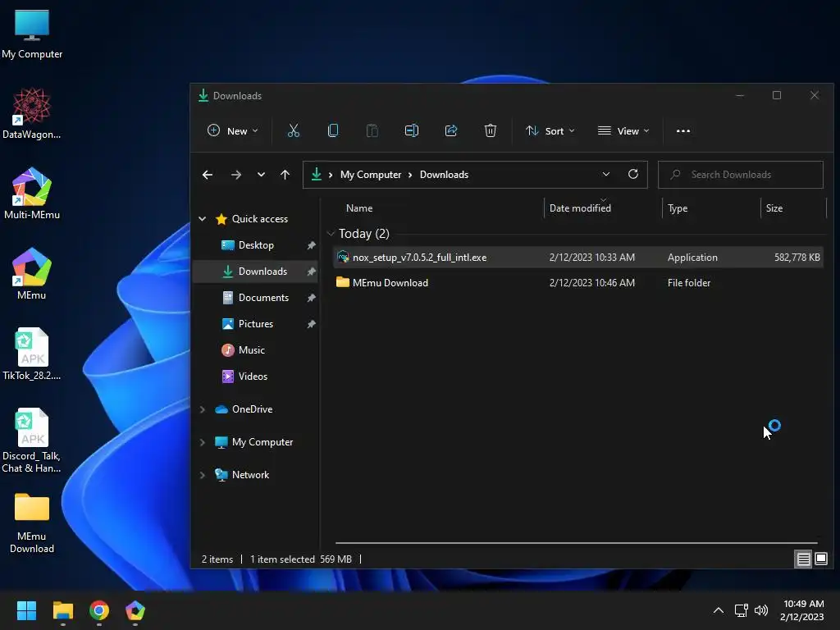Click My Computer in address breadcrumb
The image size is (840, 630).
(371, 175)
